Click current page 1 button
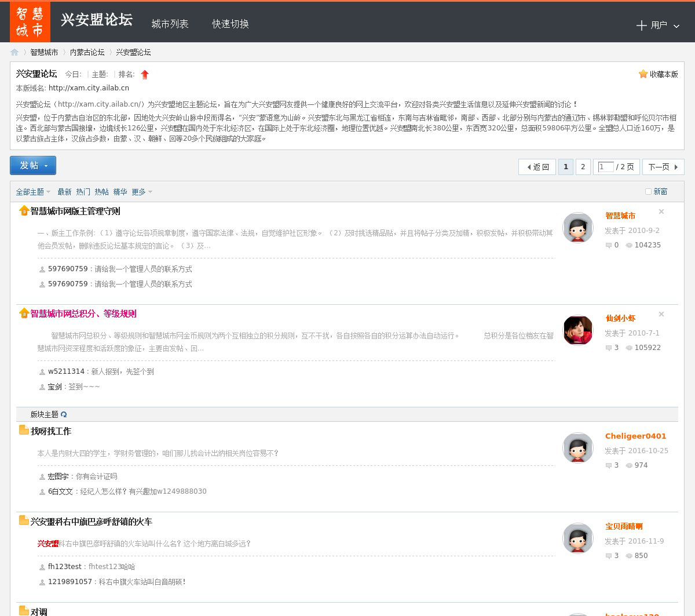 coord(565,167)
